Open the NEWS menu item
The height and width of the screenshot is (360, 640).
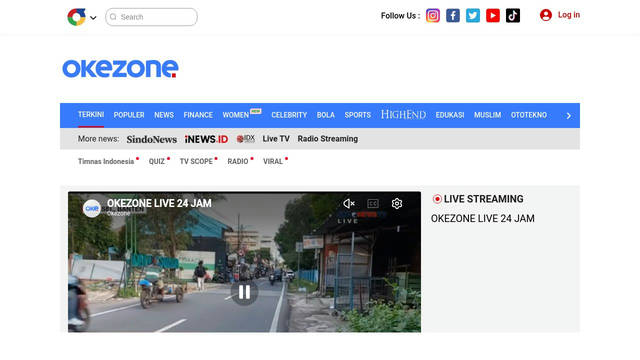pyautogui.click(x=164, y=115)
